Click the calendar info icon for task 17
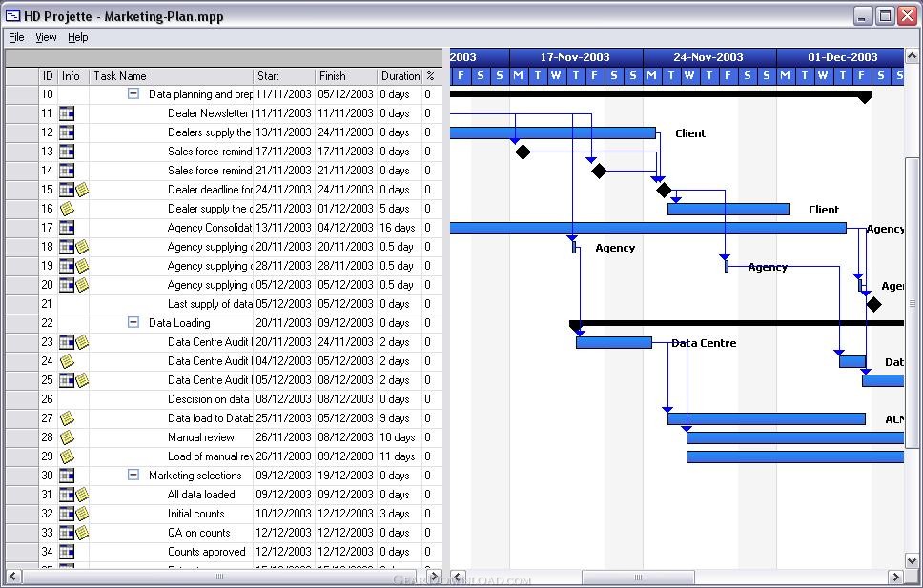Image resolution: width=923 pixels, height=588 pixels. [67, 228]
